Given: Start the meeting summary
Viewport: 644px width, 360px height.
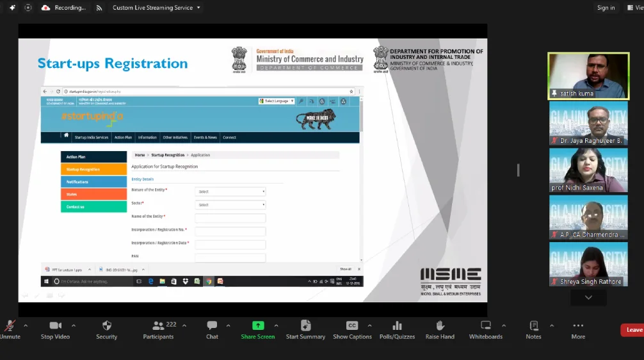Looking at the screenshot, I should click(x=305, y=330).
